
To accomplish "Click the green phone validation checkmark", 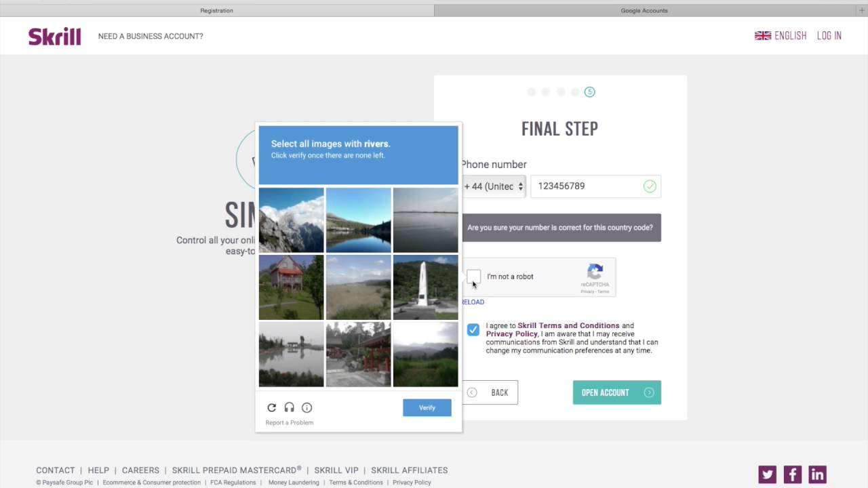I will [x=650, y=186].
